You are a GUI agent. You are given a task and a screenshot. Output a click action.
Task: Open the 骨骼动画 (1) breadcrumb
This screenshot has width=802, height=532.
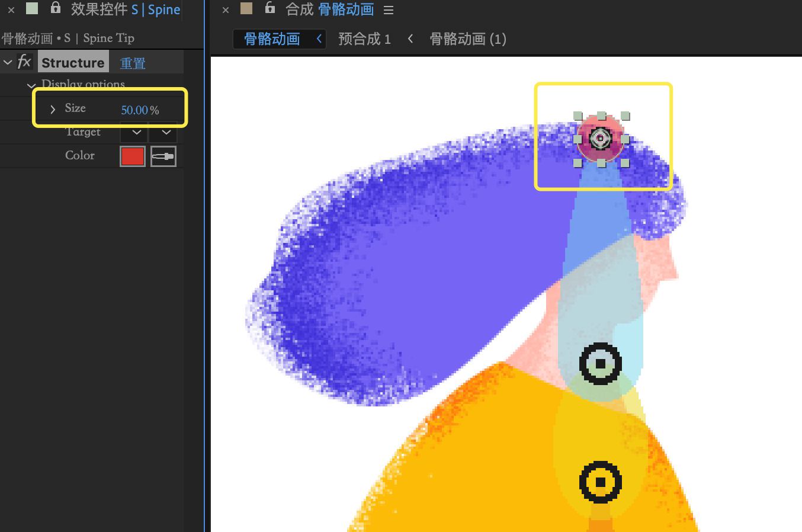(x=467, y=39)
